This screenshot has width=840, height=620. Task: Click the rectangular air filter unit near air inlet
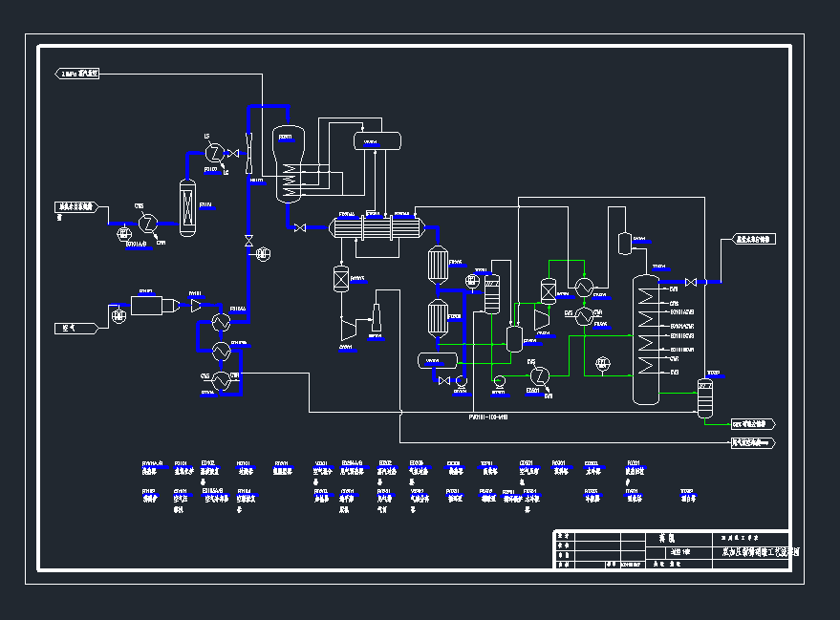(x=148, y=306)
